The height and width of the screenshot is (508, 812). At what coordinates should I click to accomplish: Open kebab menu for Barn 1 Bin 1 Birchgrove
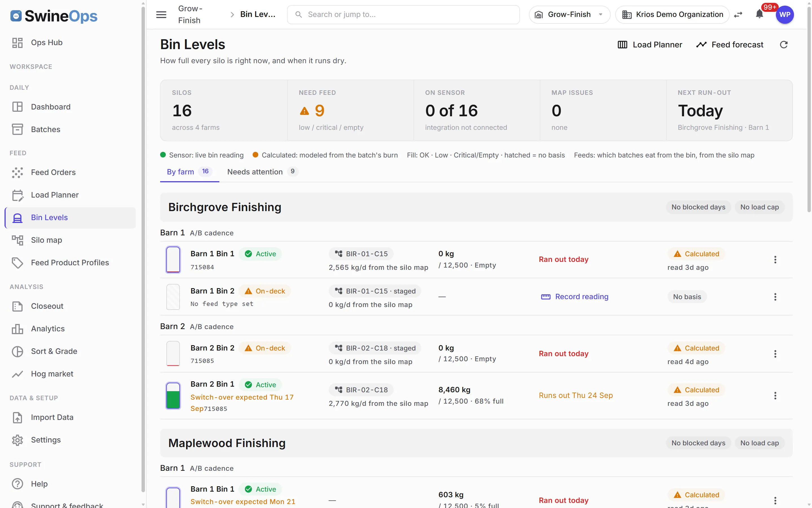775,260
